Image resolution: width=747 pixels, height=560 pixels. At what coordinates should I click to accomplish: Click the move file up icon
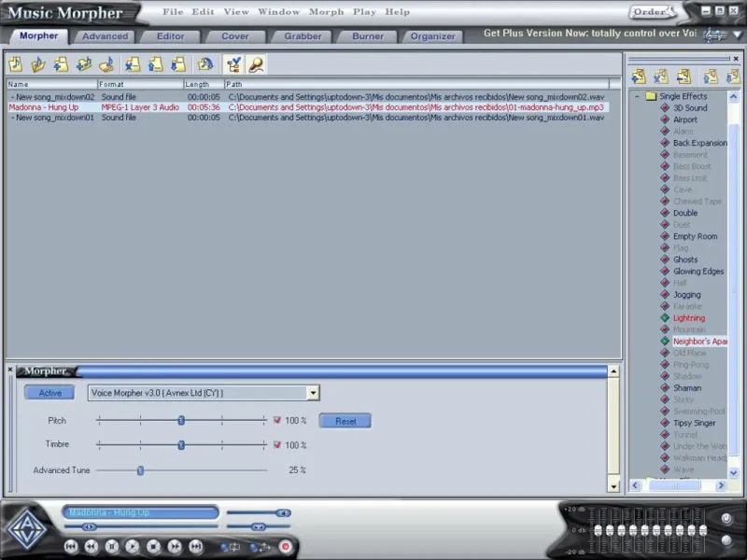(155, 64)
